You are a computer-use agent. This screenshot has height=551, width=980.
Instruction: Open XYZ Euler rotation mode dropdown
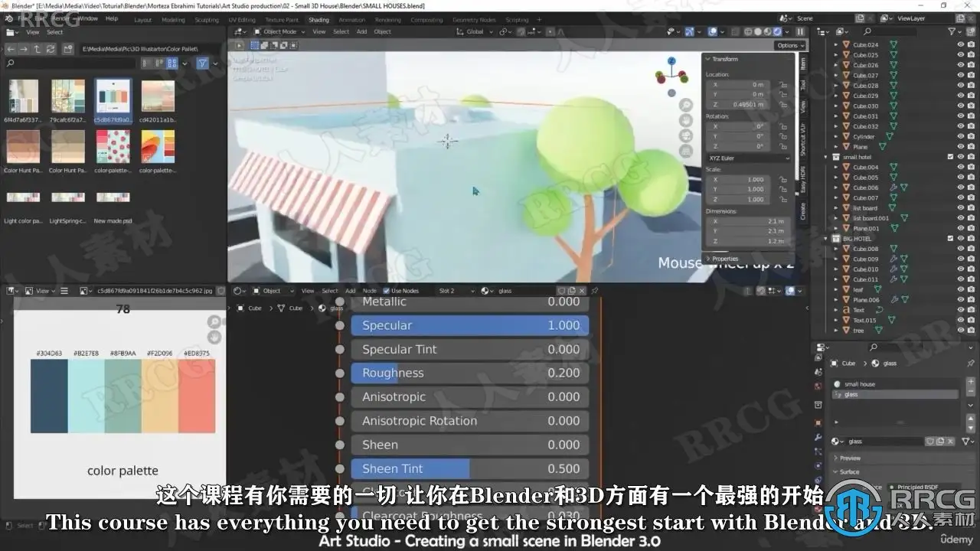(749, 158)
